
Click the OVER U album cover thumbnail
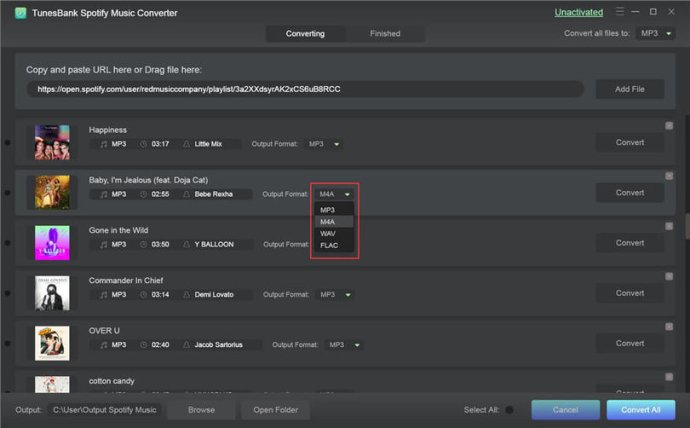(52, 343)
